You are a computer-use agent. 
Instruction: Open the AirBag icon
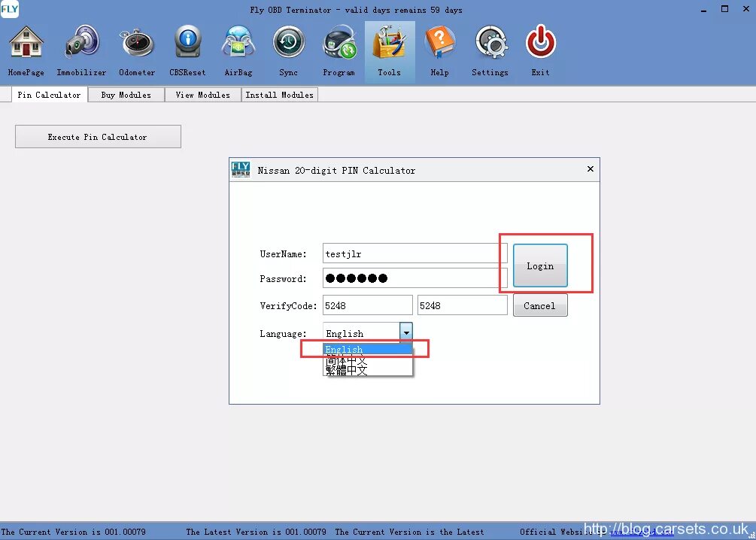point(238,42)
